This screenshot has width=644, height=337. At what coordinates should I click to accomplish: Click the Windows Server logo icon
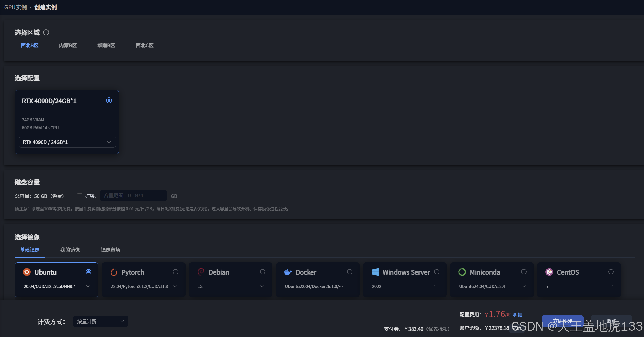tap(375, 272)
